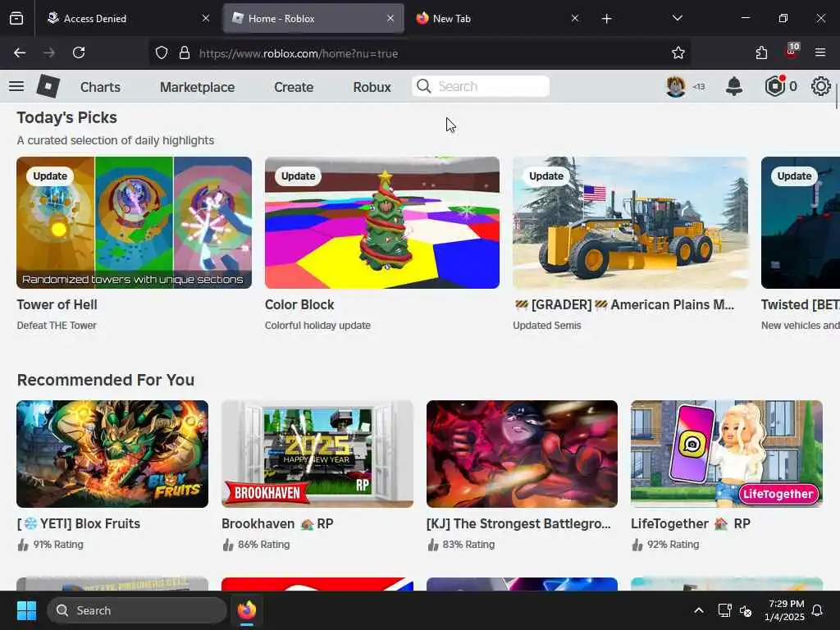This screenshot has width=840, height=630.
Task: Open the Twisted [BETA] game thumbnail
Action: [x=801, y=222]
